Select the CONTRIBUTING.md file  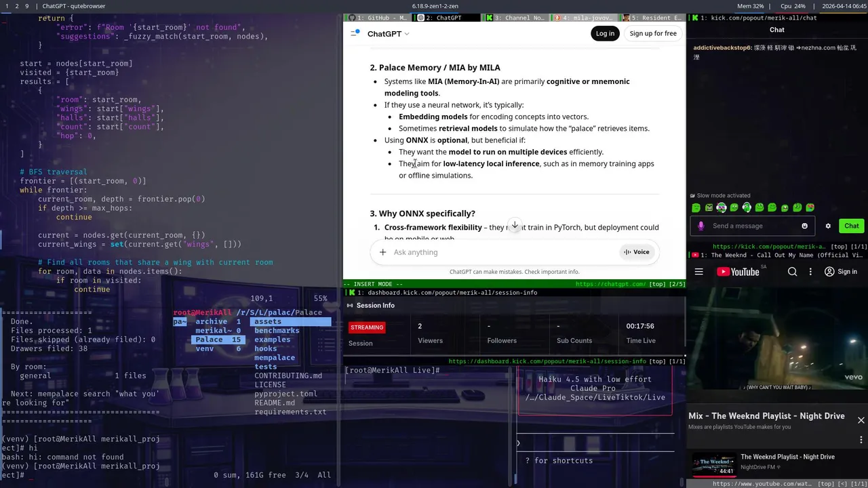tap(288, 375)
